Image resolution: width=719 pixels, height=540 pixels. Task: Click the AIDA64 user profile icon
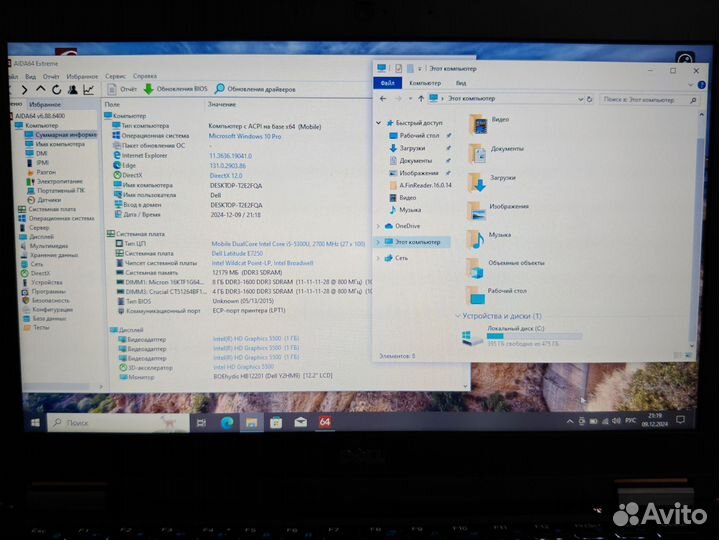point(72,89)
